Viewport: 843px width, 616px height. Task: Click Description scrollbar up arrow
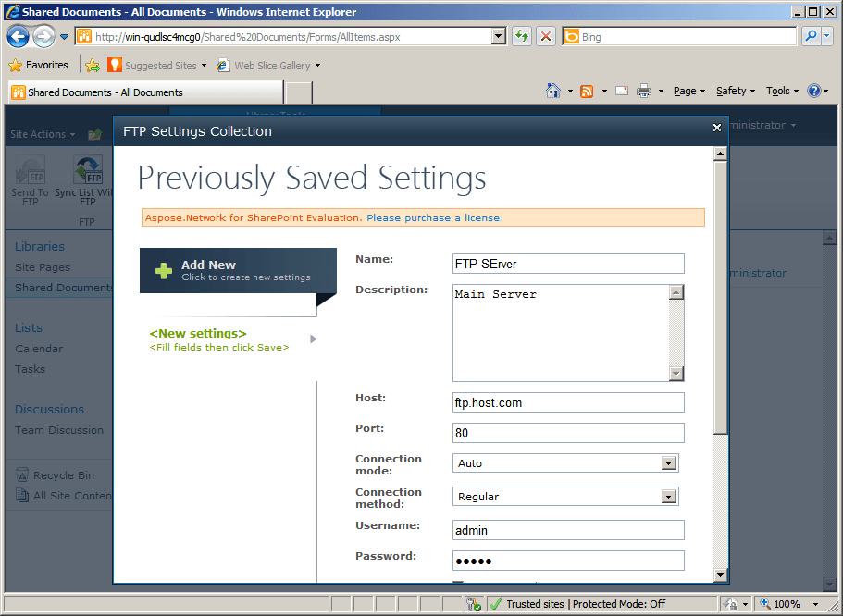(676, 292)
